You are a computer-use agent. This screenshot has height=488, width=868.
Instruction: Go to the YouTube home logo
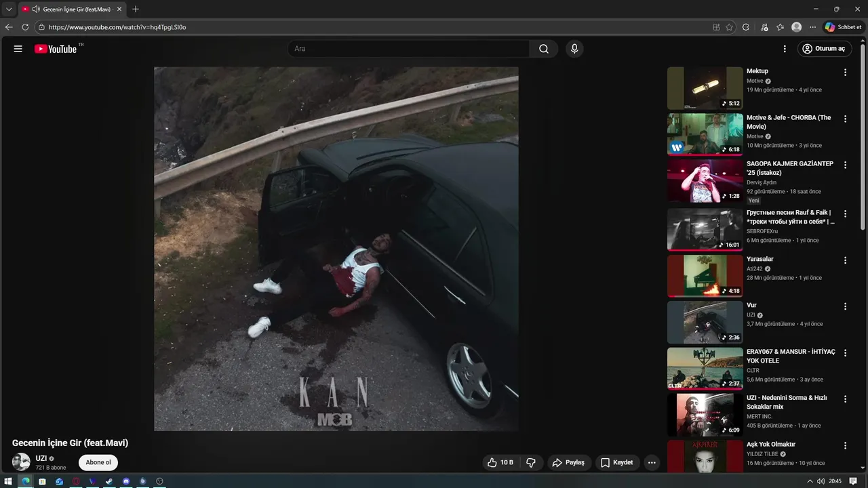(x=56, y=49)
